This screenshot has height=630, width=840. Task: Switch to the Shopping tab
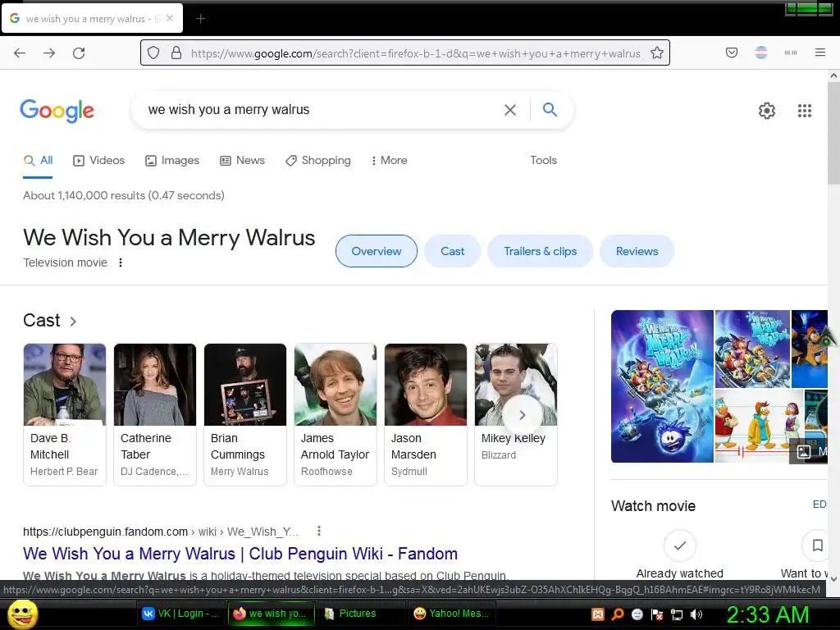pos(318,160)
